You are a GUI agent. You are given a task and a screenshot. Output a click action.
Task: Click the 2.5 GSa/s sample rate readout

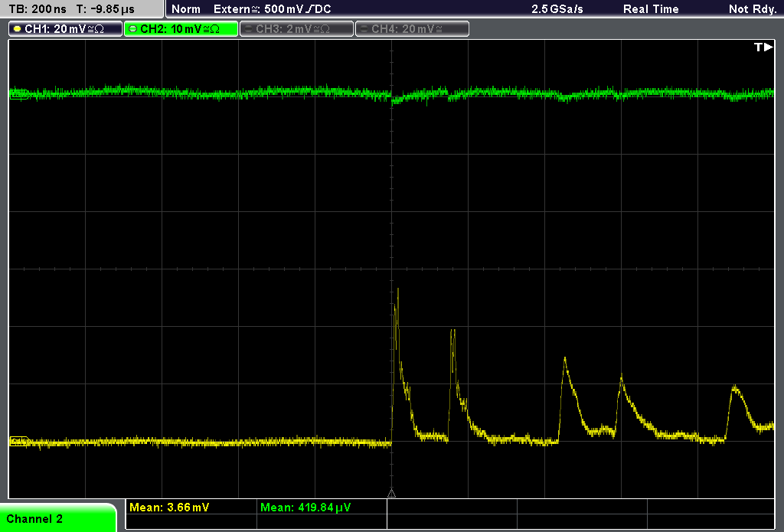tap(557, 9)
